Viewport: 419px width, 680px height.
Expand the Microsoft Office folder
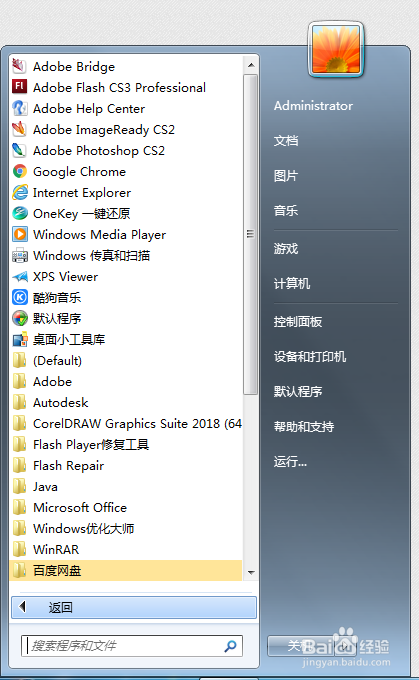click(125, 507)
